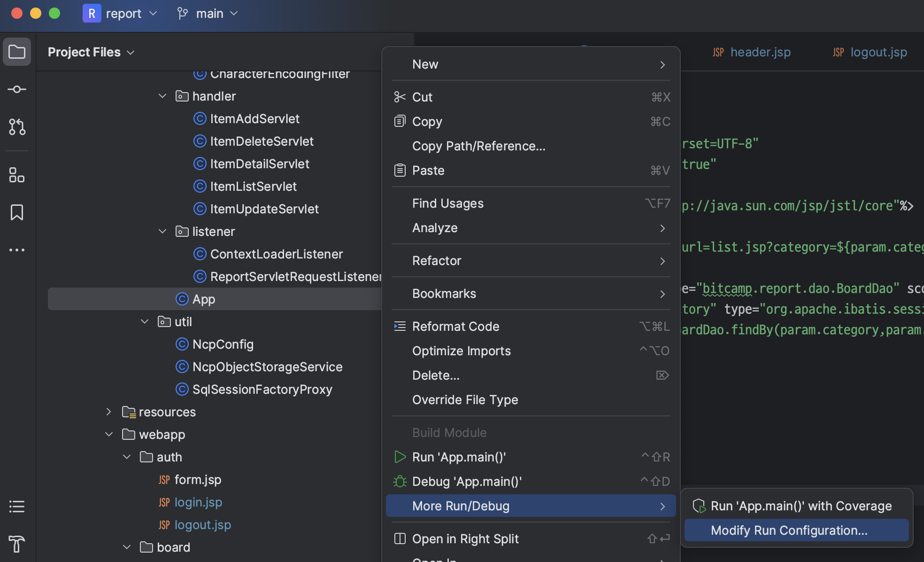Select login.jsp in the auth folder
This screenshot has width=924, height=562.
pyautogui.click(x=198, y=502)
